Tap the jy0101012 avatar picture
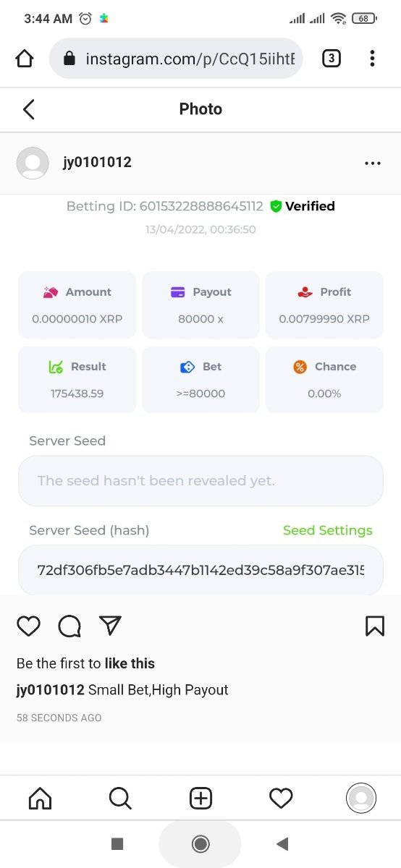The width and height of the screenshot is (401, 868). pyautogui.click(x=33, y=163)
